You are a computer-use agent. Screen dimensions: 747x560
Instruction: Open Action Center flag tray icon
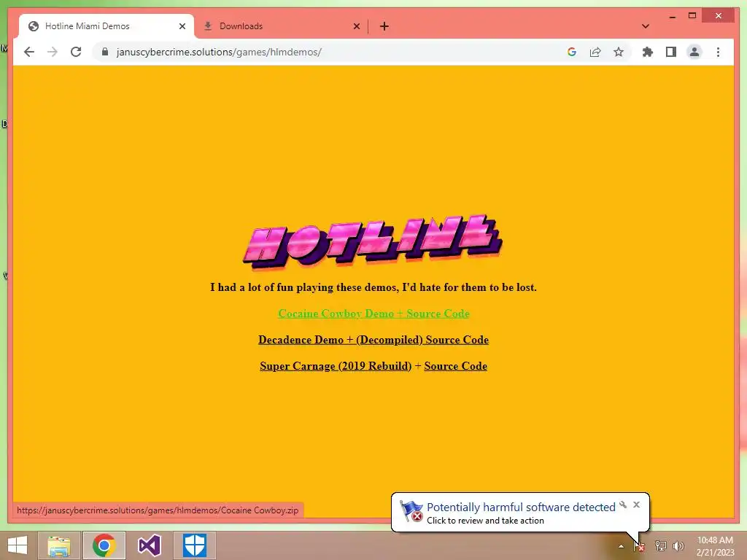tap(639, 546)
